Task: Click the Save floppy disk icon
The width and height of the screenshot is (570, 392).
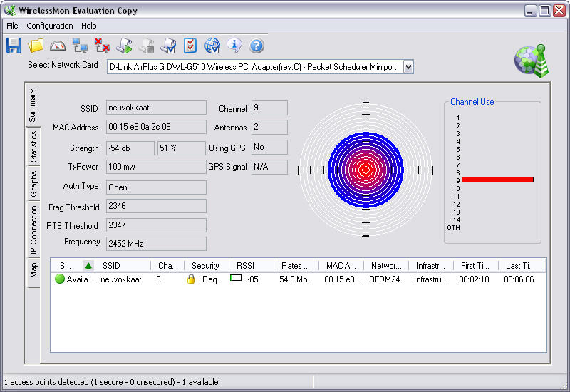Action: tap(14, 46)
